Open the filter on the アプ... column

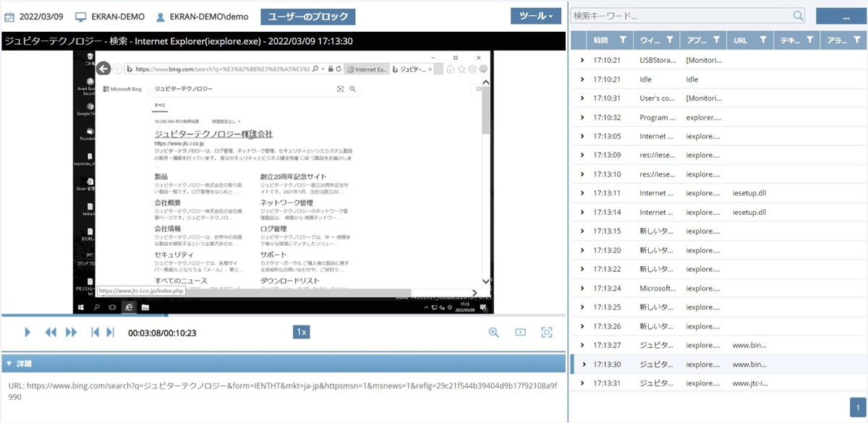point(716,40)
